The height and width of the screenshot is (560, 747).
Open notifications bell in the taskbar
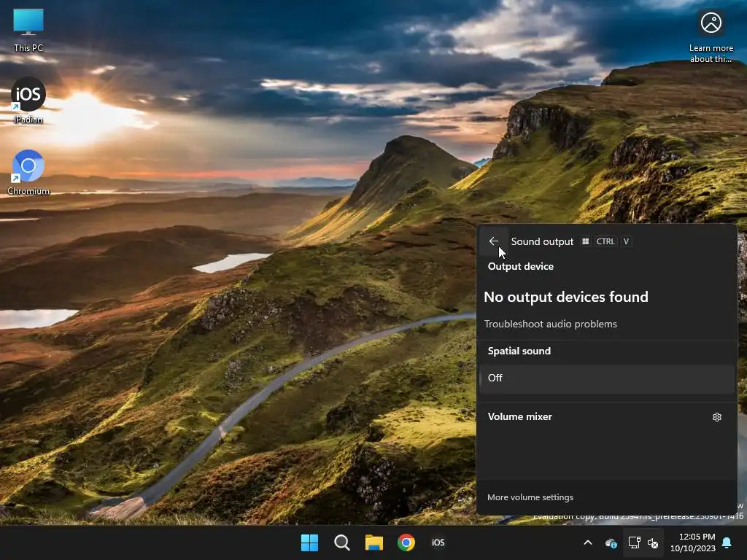coord(727,542)
